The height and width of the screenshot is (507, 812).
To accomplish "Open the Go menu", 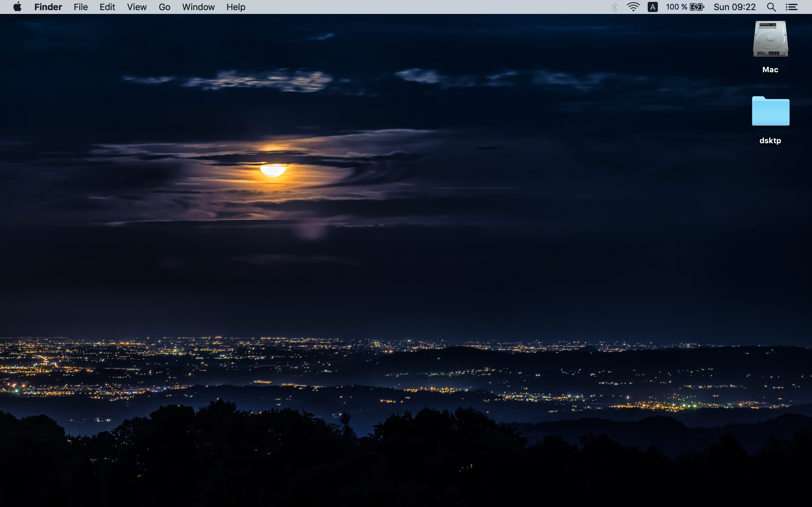I will pos(164,7).
